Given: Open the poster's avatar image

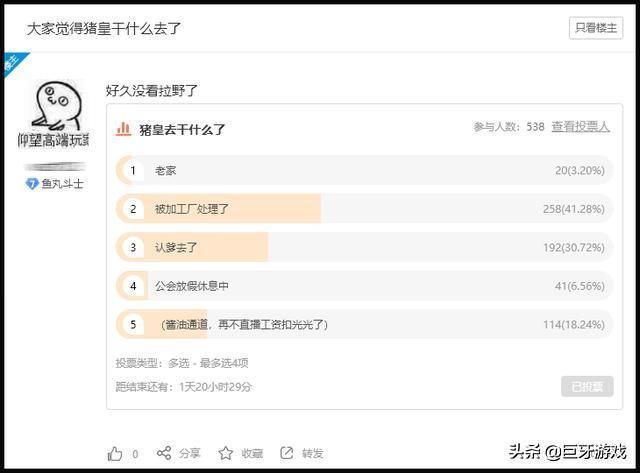Looking at the screenshot, I should coord(53,114).
